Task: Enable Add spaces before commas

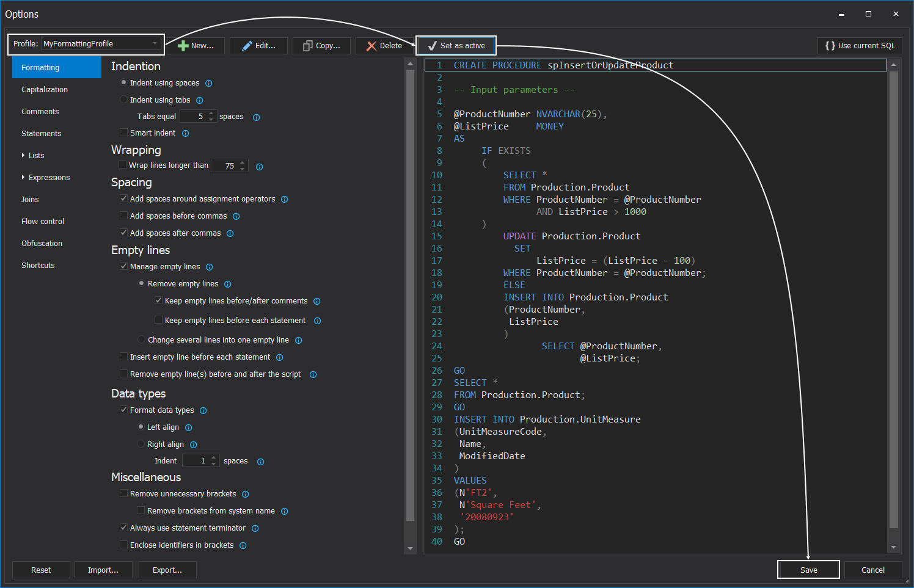Action: 123,216
